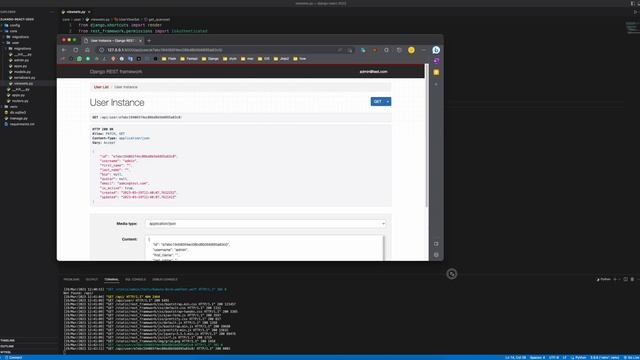Open serializers.py in the explorer
This screenshot has width=640, height=360.
coord(24,78)
